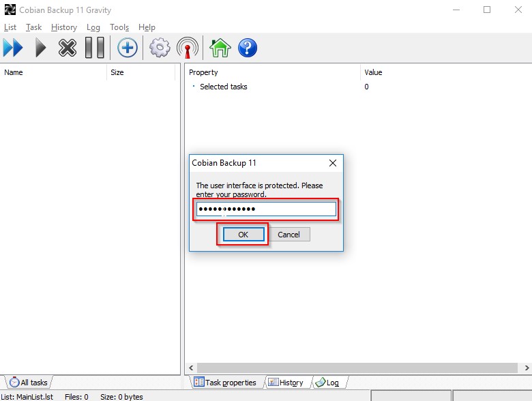Open the Task menu

pos(33,27)
